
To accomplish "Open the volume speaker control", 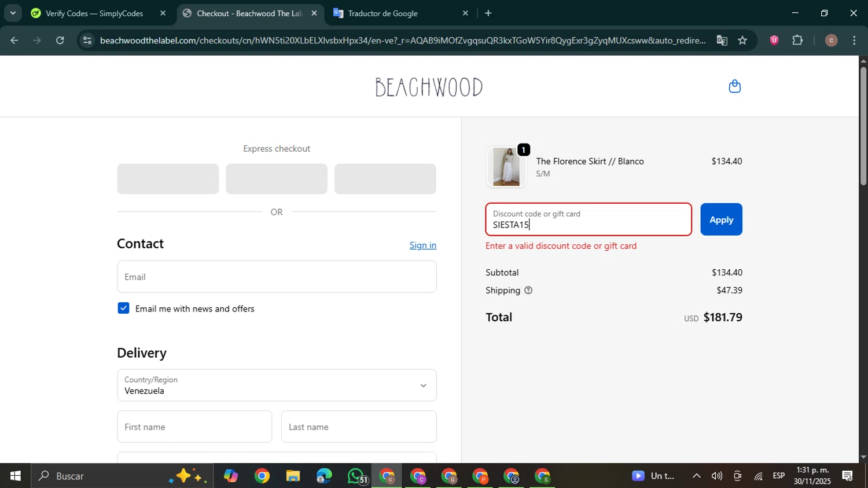I will click(716, 476).
